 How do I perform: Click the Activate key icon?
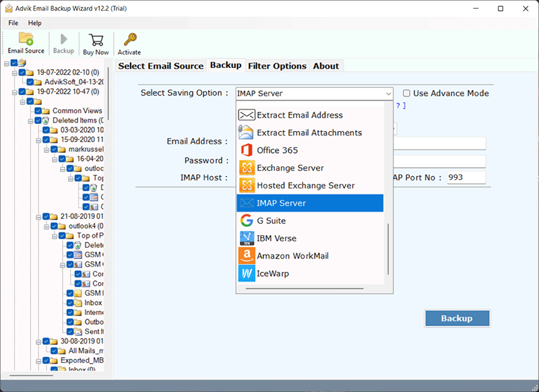tap(130, 40)
